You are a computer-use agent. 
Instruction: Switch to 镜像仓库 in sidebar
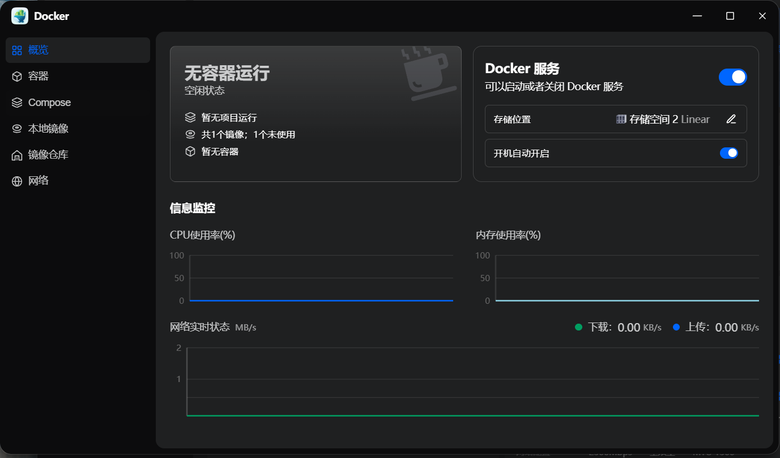[x=78, y=155]
